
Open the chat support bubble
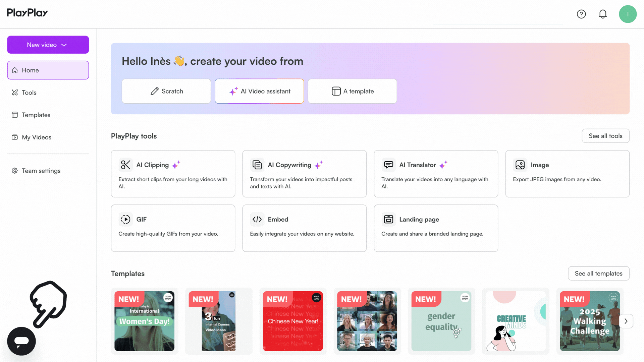tap(21, 341)
